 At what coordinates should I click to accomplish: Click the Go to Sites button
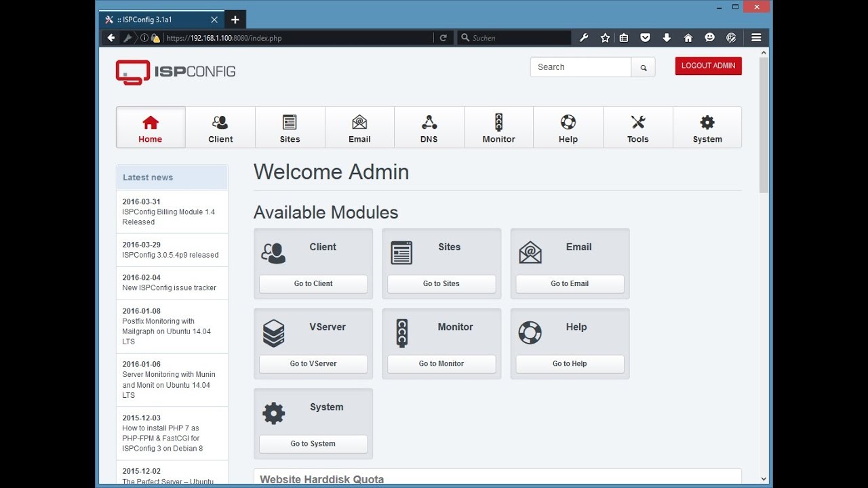(441, 284)
